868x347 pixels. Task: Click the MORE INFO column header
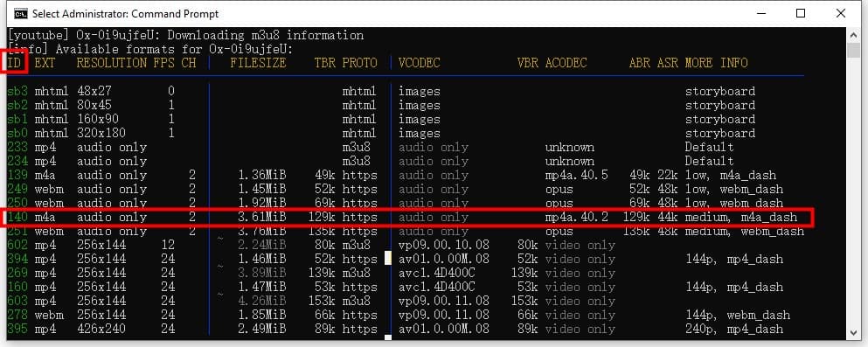pos(716,63)
